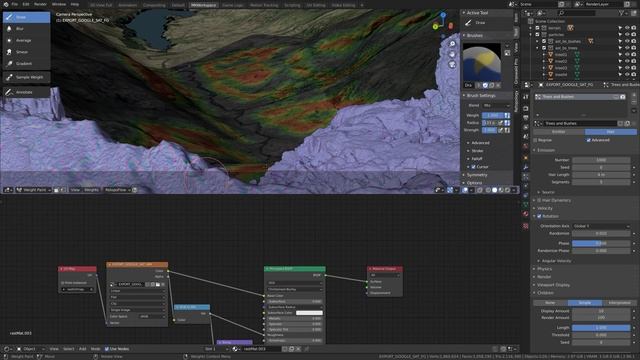The width and height of the screenshot is (640, 360).
Task: Click the viewport zoom magnifier icon
Action: point(452,44)
